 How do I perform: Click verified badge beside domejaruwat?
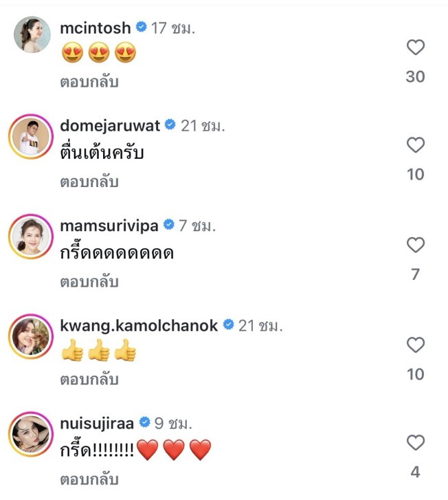pos(170,124)
